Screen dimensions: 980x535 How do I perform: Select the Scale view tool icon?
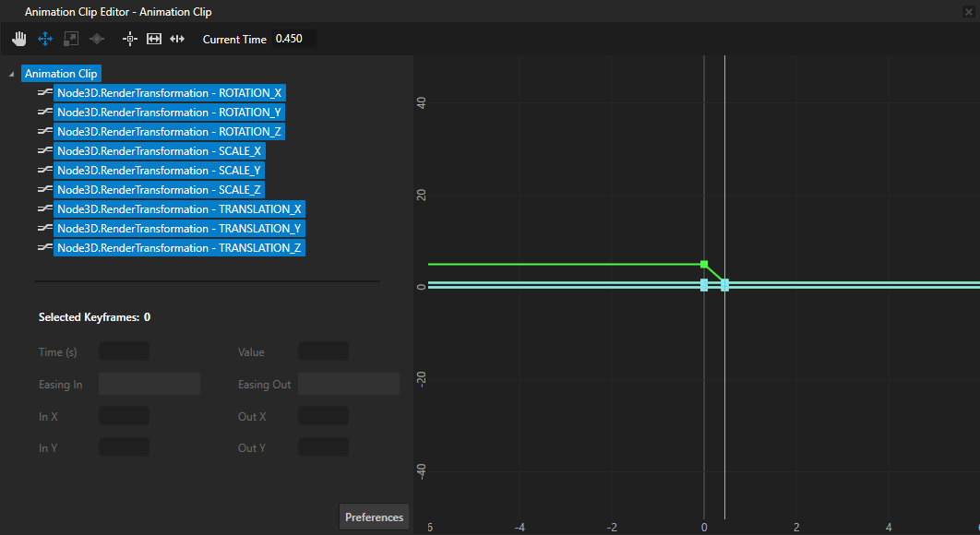click(x=70, y=39)
